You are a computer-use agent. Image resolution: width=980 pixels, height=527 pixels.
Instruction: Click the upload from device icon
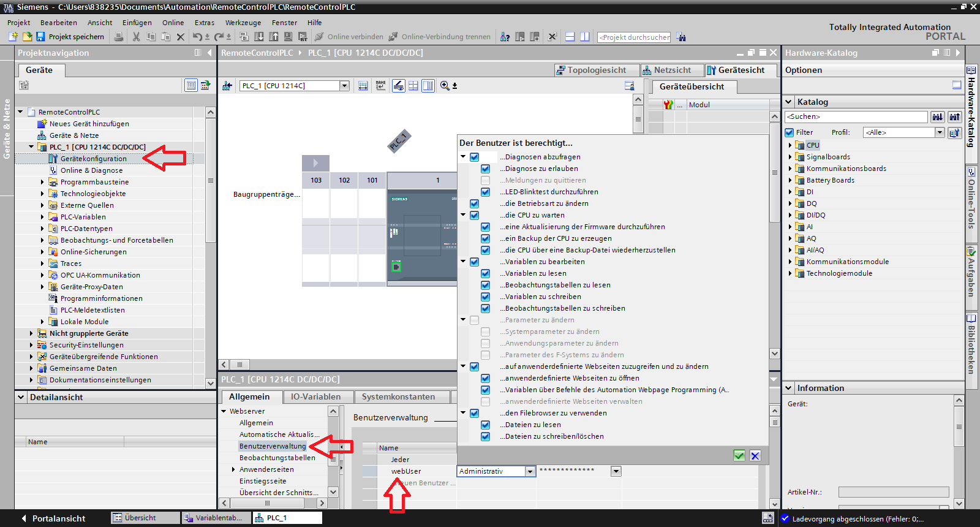click(273, 37)
